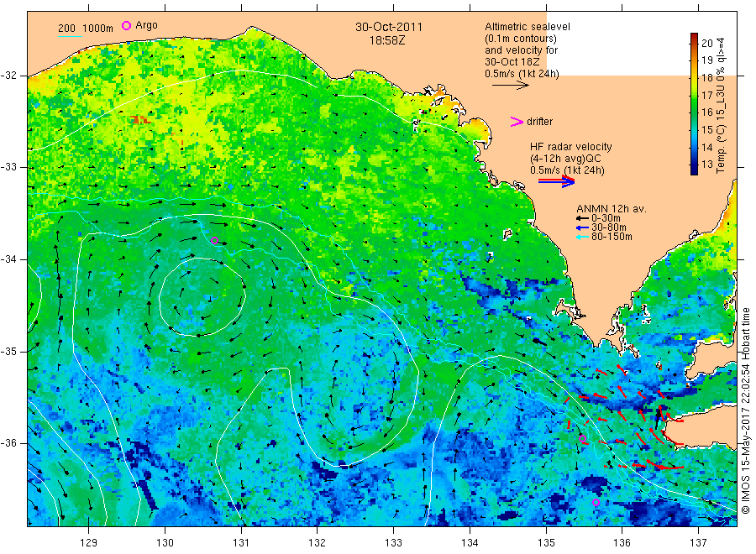Click the cyan 80-150m ANMN arrow
Viewport: 756px width, 554px height.
[583, 237]
